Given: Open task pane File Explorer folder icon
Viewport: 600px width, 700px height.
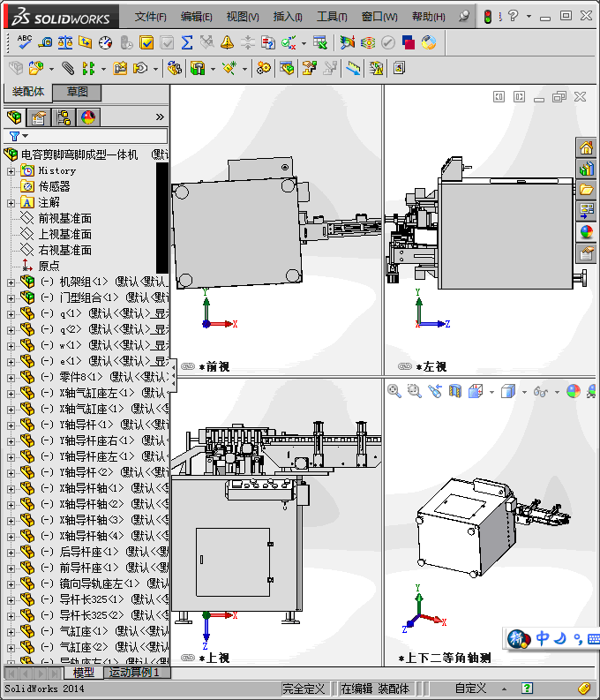Looking at the screenshot, I should pos(586,190).
